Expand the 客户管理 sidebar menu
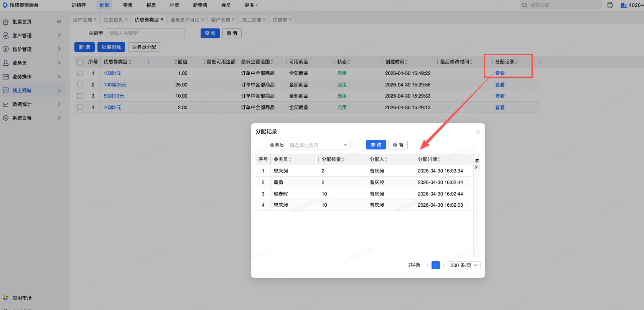This screenshot has width=644, height=310. tap(59, 35)
